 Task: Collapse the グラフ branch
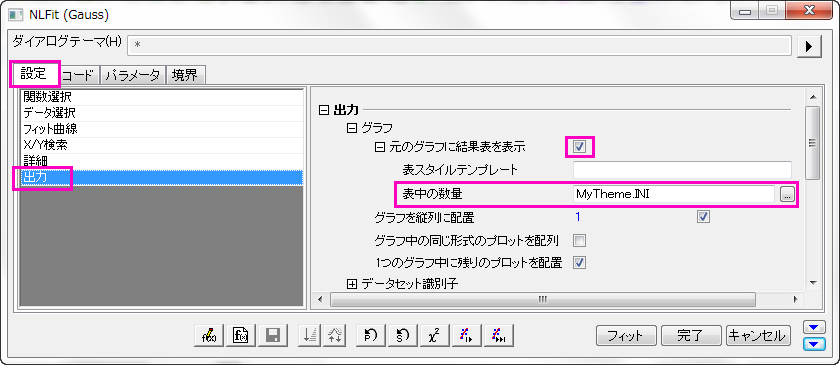coord(351,128)
